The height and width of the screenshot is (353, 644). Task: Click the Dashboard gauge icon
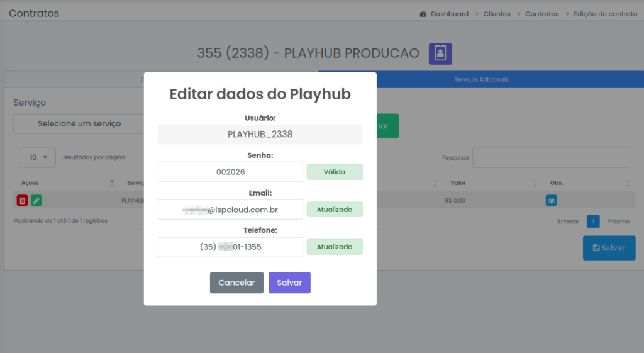coord(423,14)
